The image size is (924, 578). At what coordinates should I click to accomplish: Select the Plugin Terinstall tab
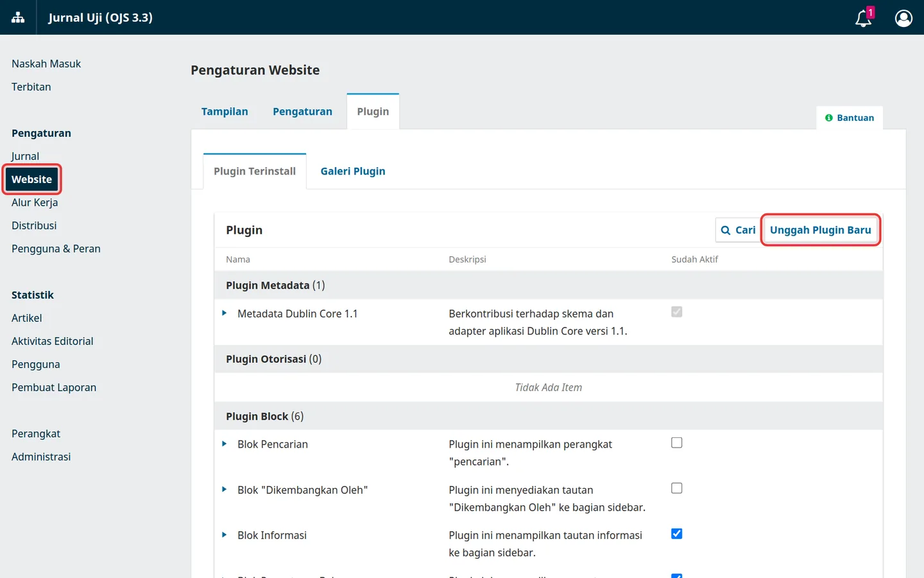coord(255,171)
